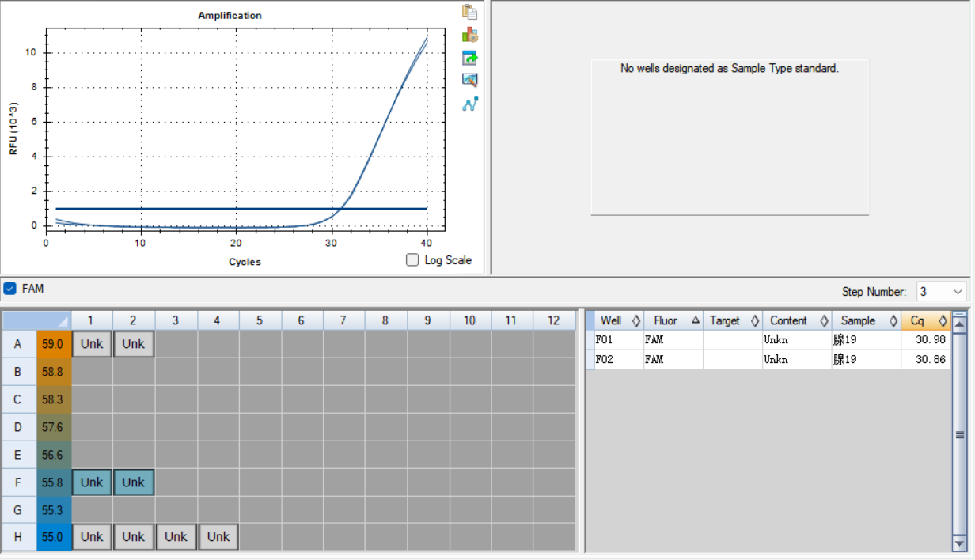The width and height of the screenshot is (975, 560).
Task: Sort the table by the Well column icon
Action: click(x=635, y=320)
